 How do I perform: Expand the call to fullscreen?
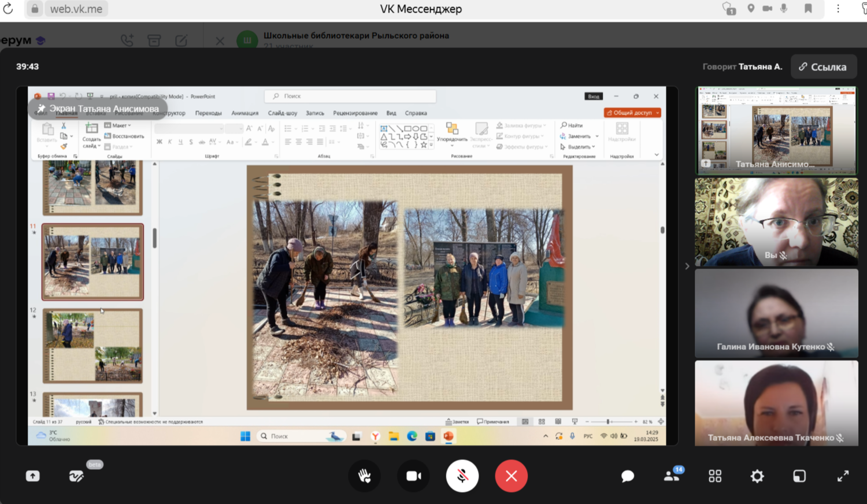click(843, 476)
